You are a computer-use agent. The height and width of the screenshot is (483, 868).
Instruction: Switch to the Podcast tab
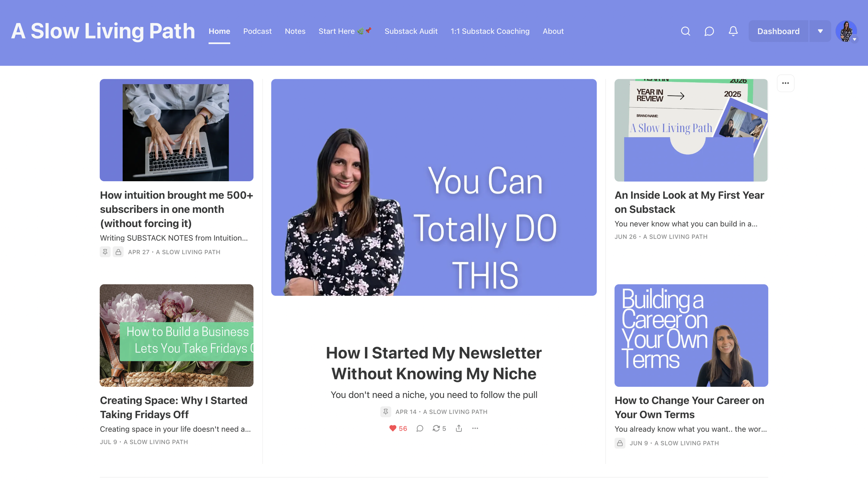point(257,31)
